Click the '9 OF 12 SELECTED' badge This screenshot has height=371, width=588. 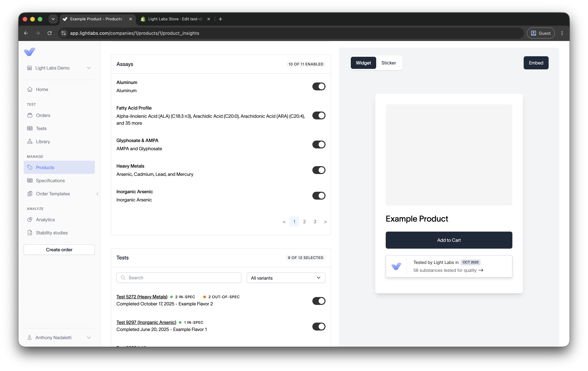[x=305, y=258]
